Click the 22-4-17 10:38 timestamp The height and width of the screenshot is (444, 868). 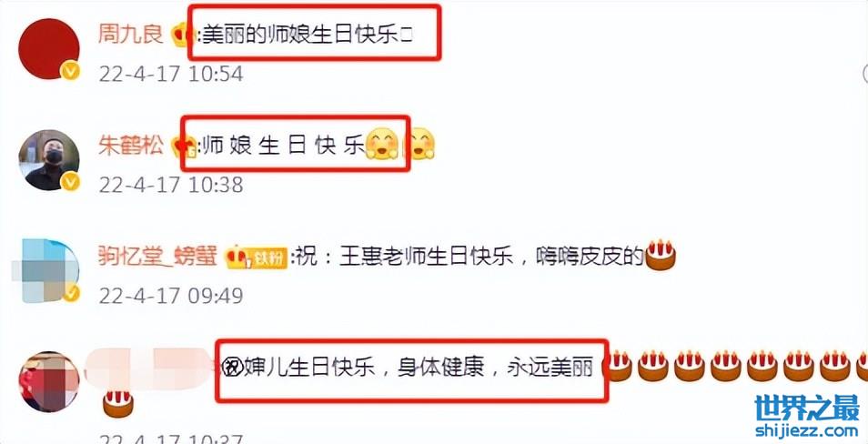[x=171, y=185]
